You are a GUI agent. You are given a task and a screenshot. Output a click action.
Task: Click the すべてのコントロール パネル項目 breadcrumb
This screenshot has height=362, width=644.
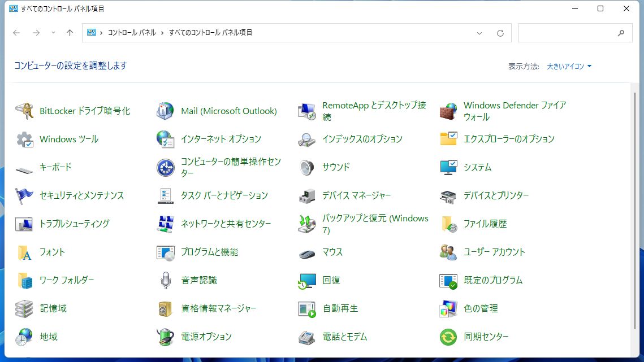210,33
